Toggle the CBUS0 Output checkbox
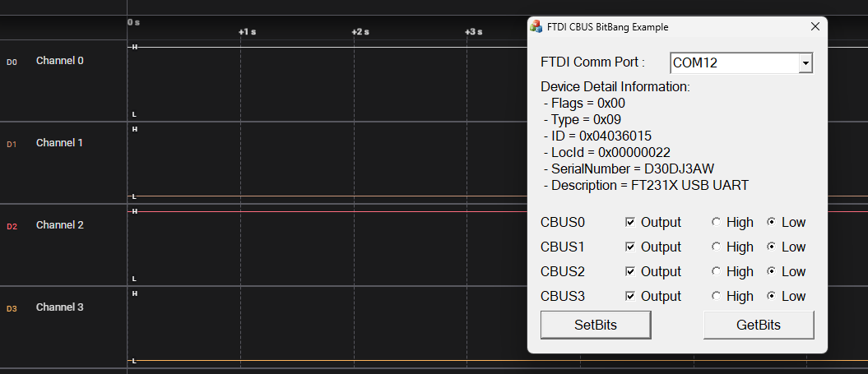Viewport: 868px width, 374px height. pyautogui.click(x=630, y=222)
